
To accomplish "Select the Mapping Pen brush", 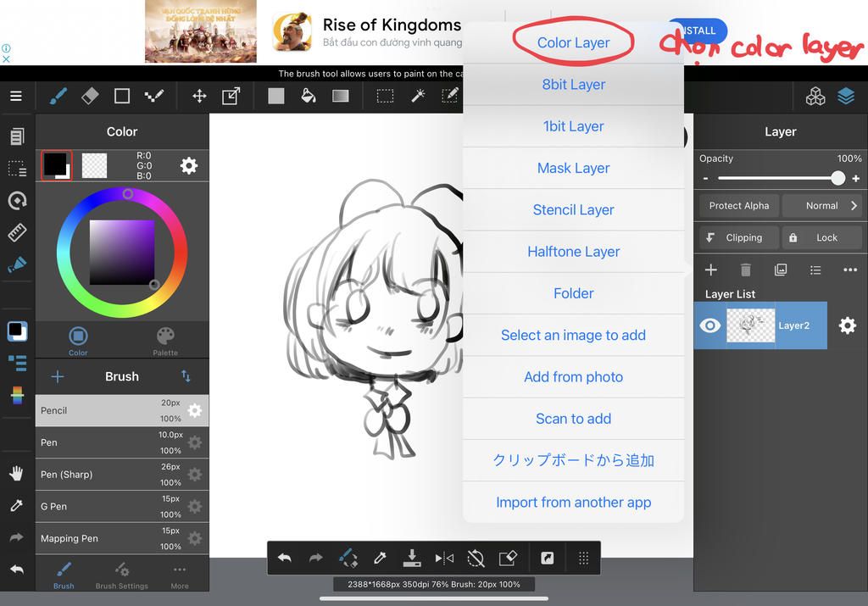I will pyautogui.click(x=122, y=538).
